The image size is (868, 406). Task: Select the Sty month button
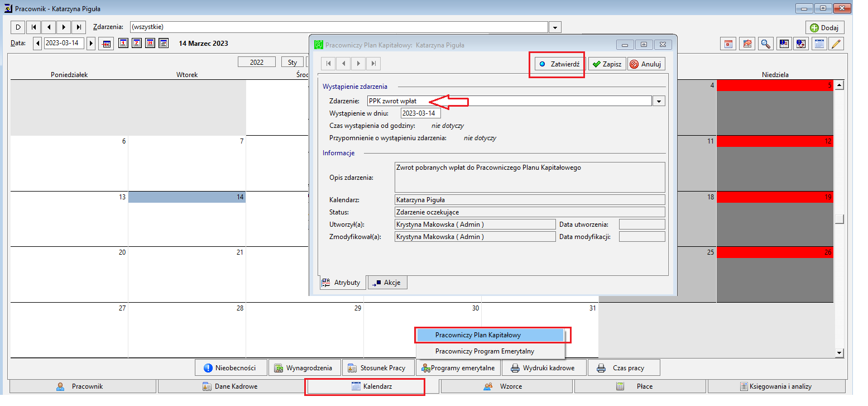[292, 62]
